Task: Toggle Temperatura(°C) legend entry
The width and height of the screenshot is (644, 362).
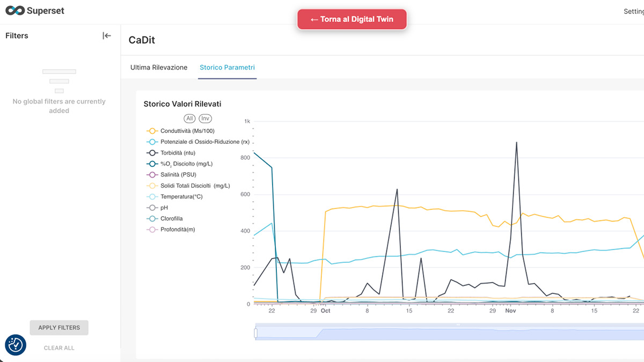Action: pos(181,197)
